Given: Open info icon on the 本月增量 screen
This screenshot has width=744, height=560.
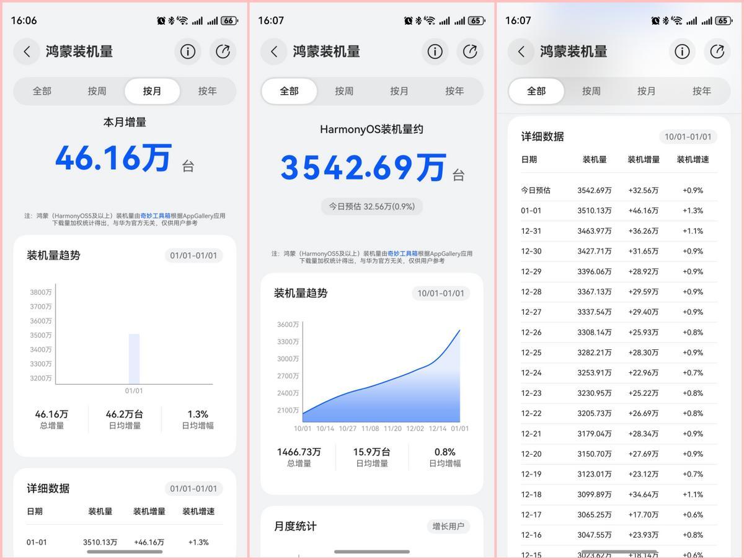Looking at the screenshot, I should [x=187, y=51].
